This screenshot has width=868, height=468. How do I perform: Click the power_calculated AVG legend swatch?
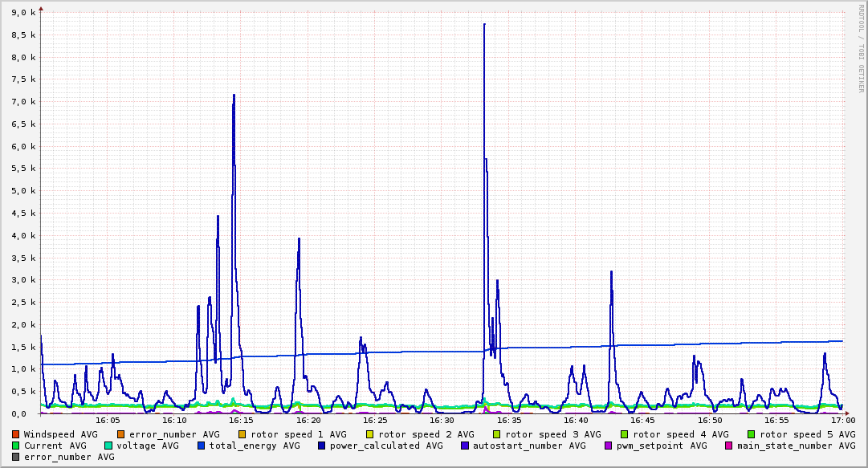click(322, 446)
